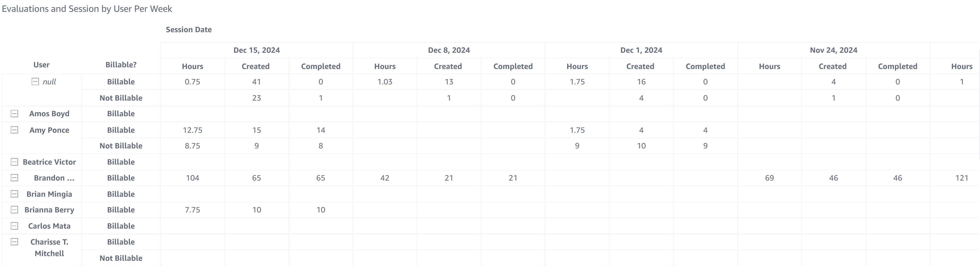Collapse the Beatrice Victor row
The height and width of the screenshot is (266, 980).
click(x=15, y=162)
